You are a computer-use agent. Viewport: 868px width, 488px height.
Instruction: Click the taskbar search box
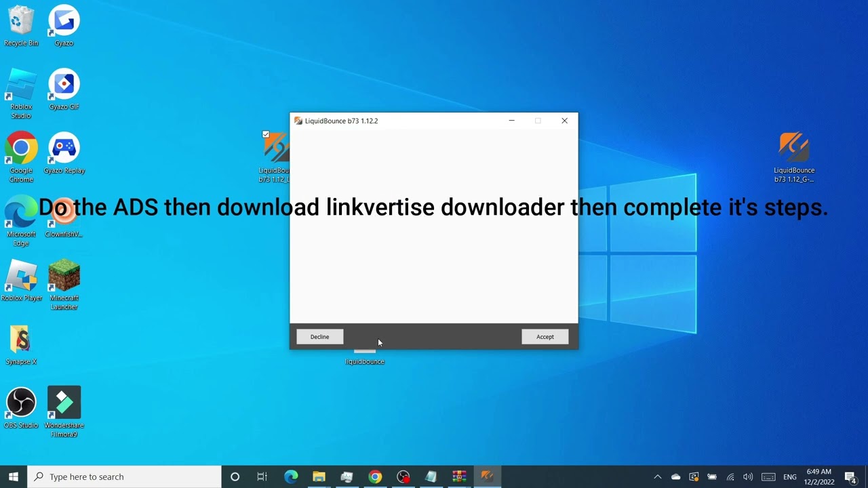point(124,476)
